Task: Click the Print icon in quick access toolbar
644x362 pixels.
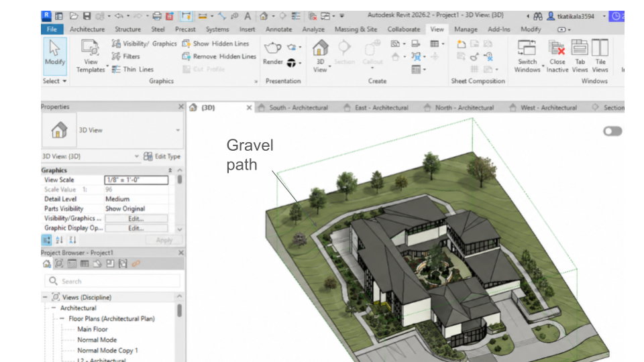Action: [157, 16]
